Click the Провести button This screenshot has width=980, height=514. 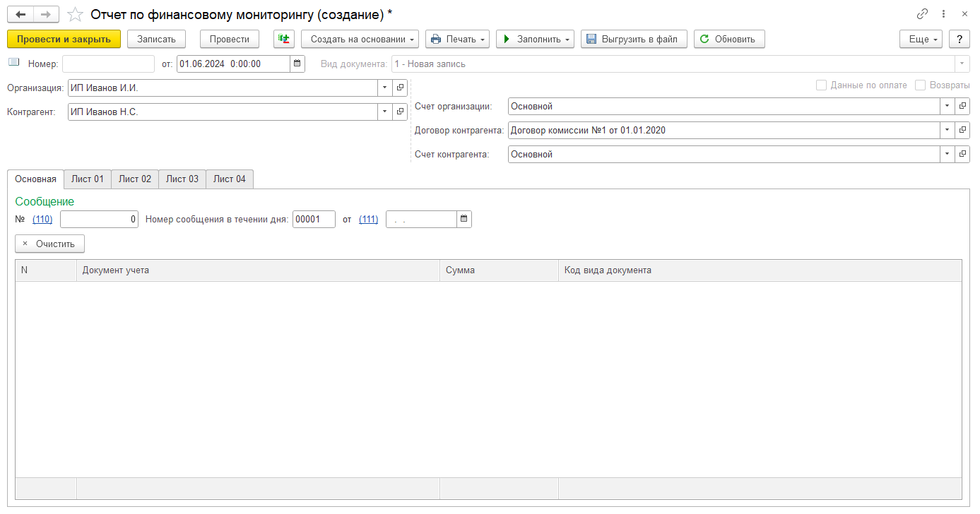(230, 39)
